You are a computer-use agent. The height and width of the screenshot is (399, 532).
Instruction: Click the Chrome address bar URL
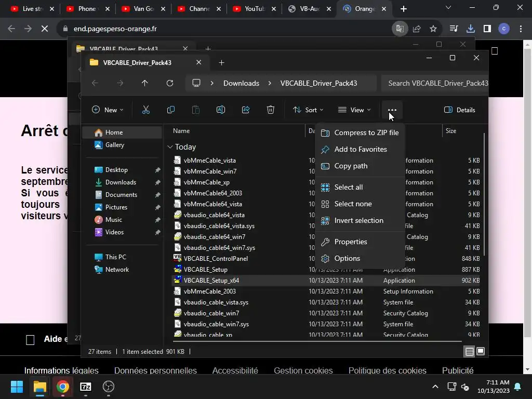[x=115, y=29]
